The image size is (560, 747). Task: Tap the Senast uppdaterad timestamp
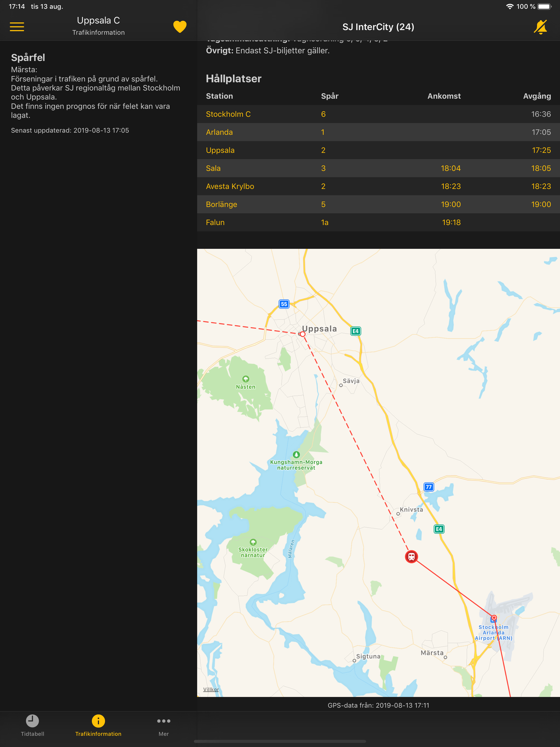[x=70, y=130]
